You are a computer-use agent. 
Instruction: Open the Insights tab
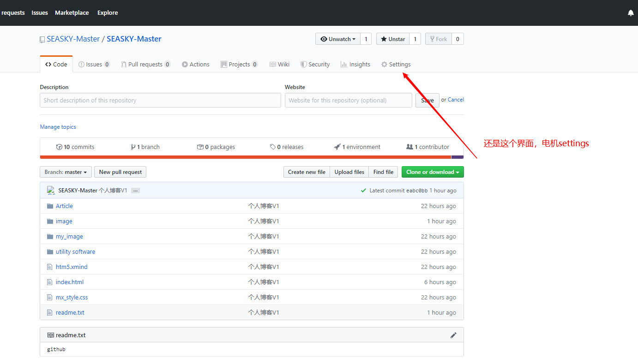pos(355,65)
